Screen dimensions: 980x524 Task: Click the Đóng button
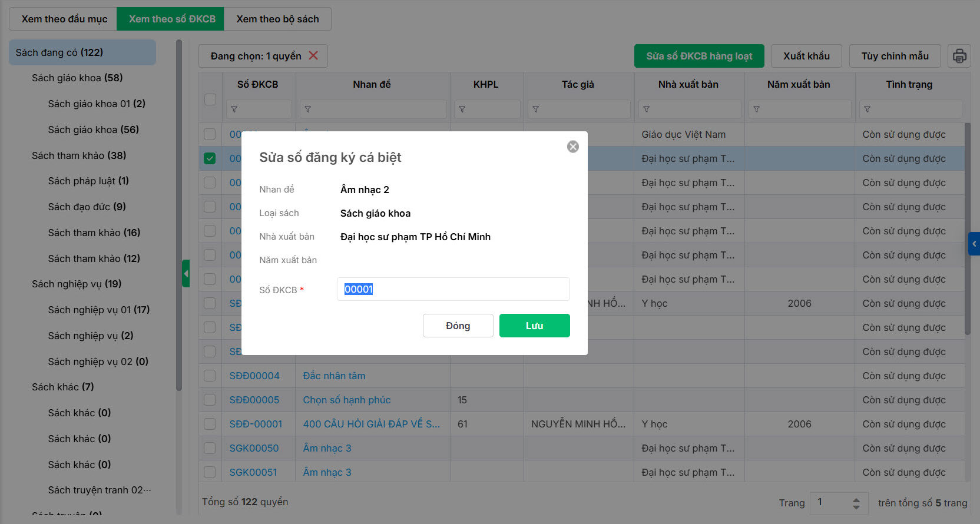coord(458,326)
